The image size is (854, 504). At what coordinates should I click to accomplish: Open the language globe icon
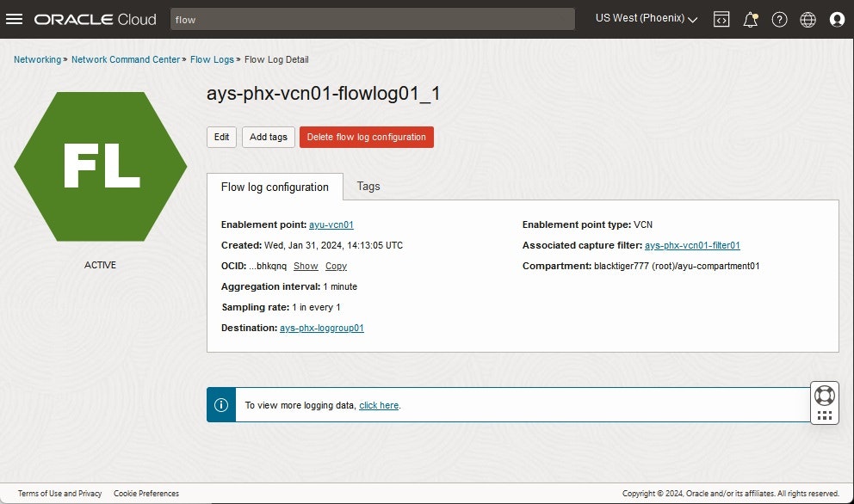coord(808,20)
